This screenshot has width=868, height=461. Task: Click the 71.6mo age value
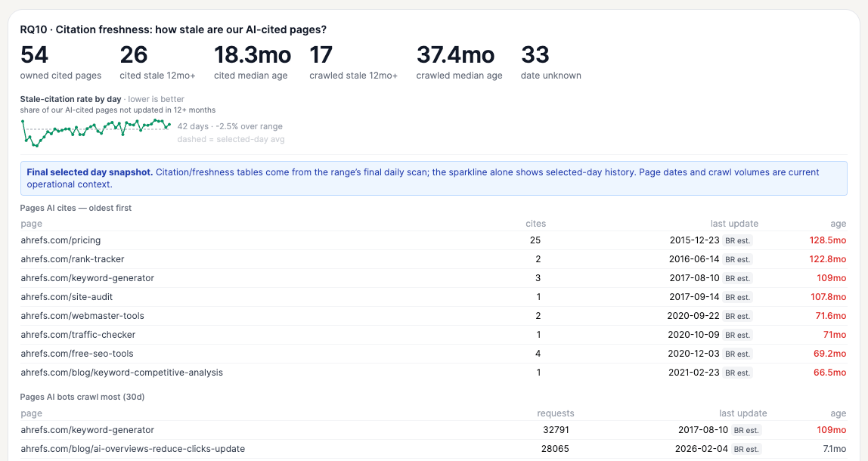coord(830,315)
